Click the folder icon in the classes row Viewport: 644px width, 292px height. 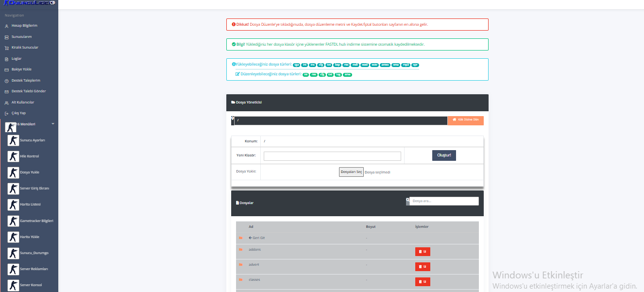click(x=240, y=280)
